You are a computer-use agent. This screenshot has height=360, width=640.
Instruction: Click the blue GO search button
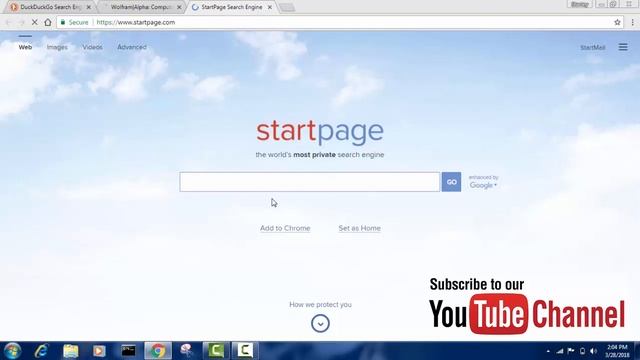coord(451,182)
